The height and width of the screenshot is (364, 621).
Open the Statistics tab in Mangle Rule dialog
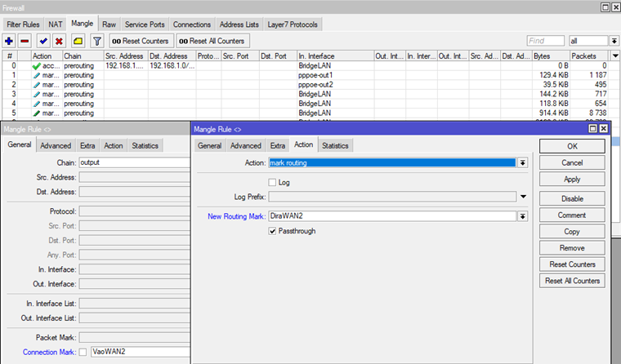tap(335, 145)
